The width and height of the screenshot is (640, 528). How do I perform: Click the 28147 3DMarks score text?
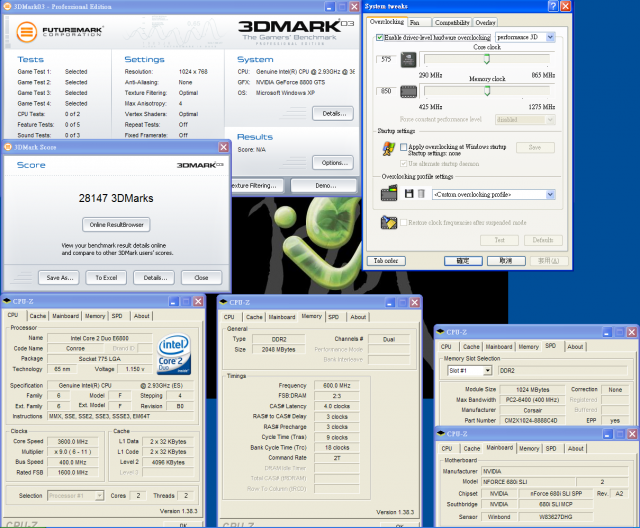(x=116, y=198)
